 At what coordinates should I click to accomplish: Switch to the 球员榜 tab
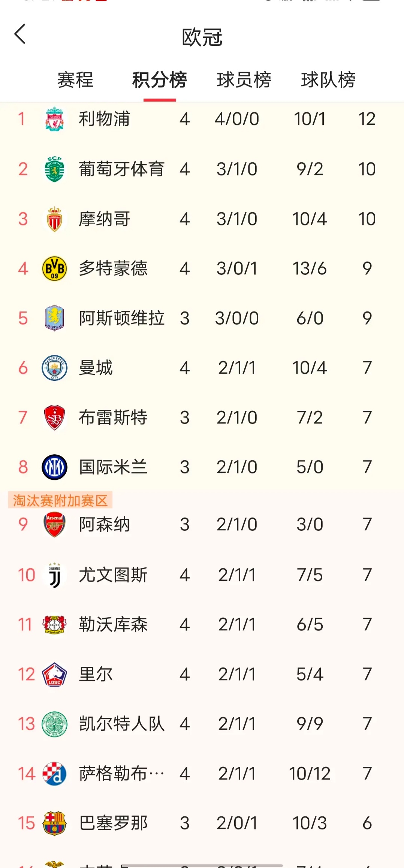pyautogui.click(x=244, y=80)
